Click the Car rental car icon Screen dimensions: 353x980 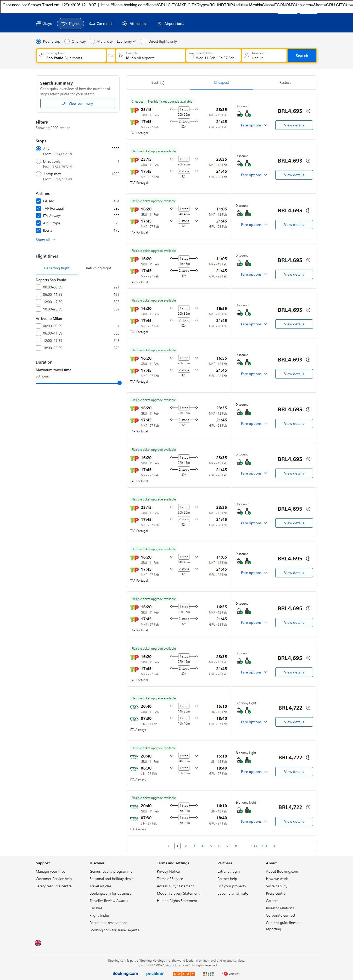[92, 24]
